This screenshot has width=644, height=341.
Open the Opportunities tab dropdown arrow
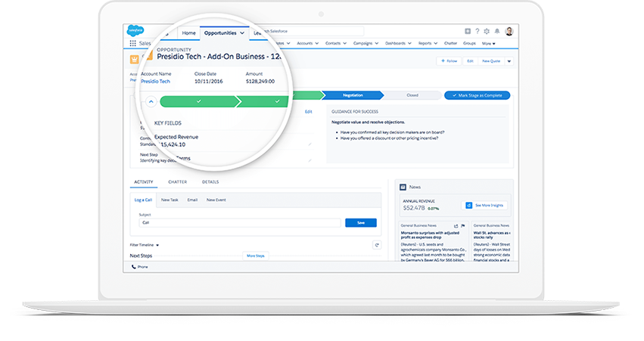[x=242, y=33]
